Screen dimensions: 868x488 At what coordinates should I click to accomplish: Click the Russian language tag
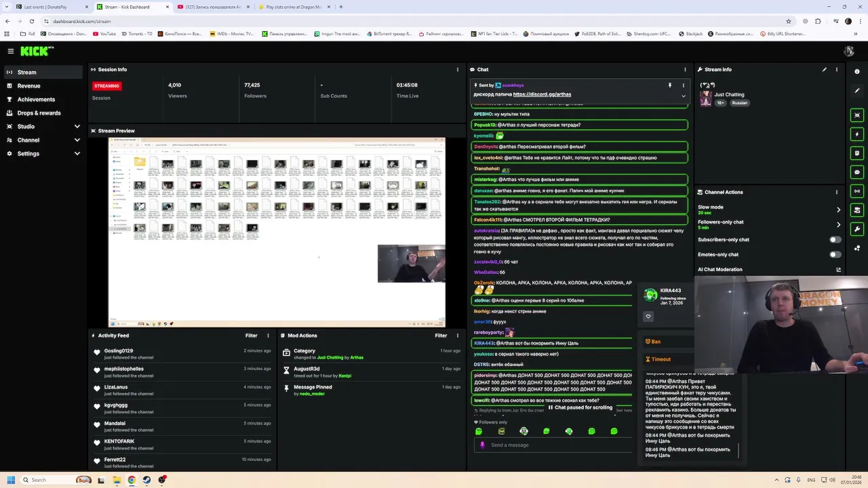click(x=740, y=103)
